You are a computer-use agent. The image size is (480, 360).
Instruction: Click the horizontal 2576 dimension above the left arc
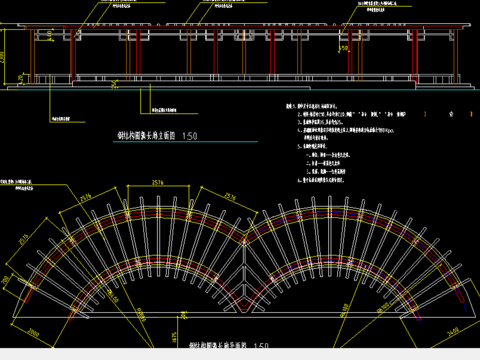tap(158, 182)
